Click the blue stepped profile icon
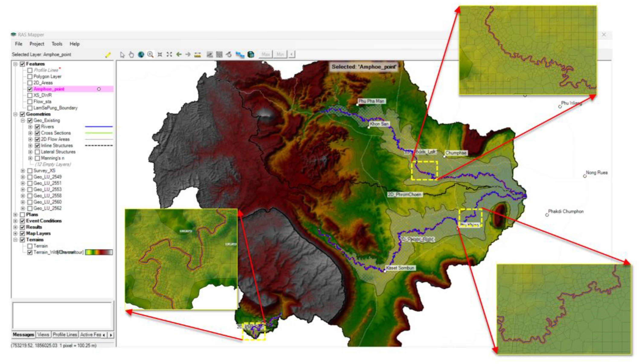Screen dimensions: 641x364 click(240, 54)
